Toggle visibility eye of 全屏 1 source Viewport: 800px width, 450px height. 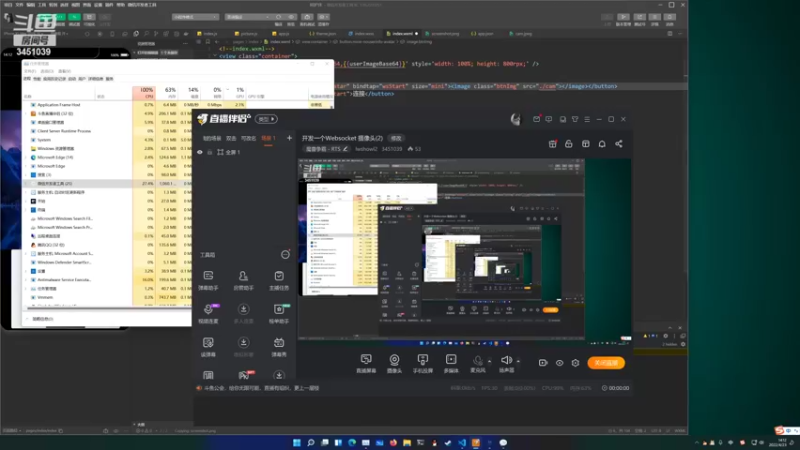[x=200, y=152]
